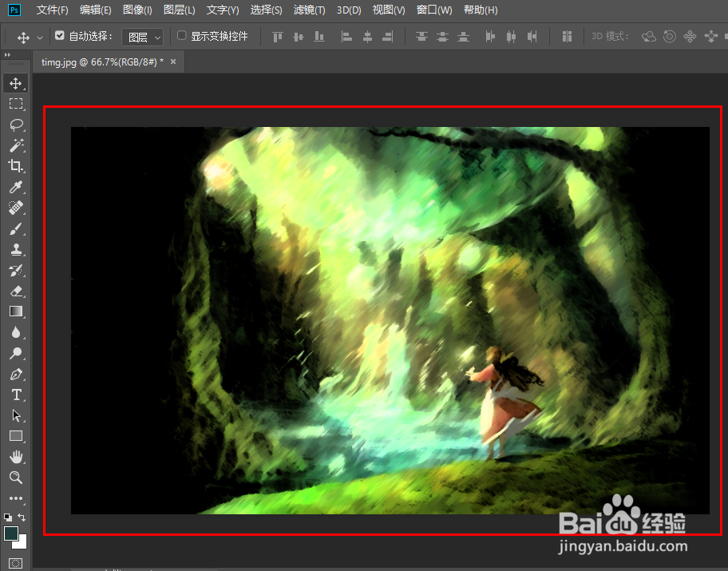Distribute vertical centers in options bar
The image size is (728, 571).
442,37
